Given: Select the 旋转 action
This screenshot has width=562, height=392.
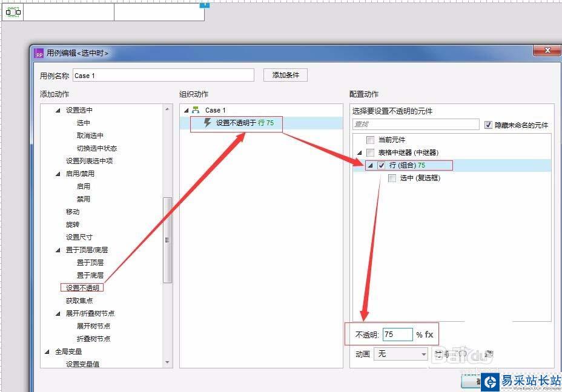Looking at the screenshot, I should point(73,224).
